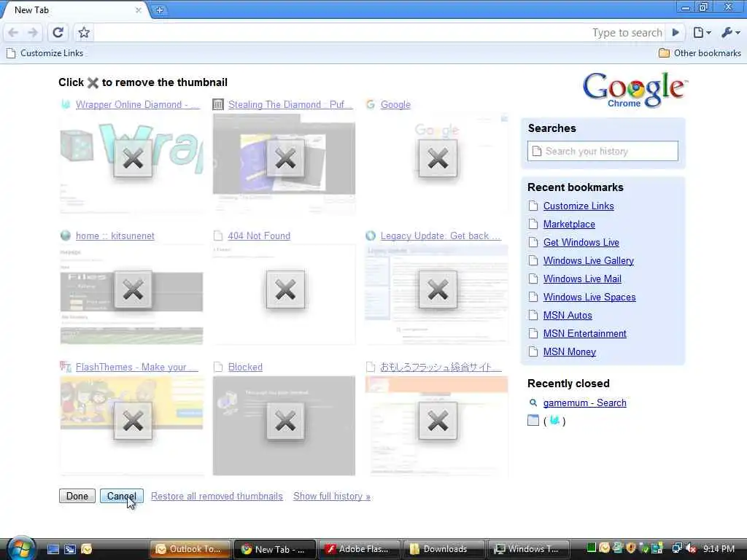The image size is (747, 560).
Task: Switch to Outlook taskbar button
Action: pos(190,549)
